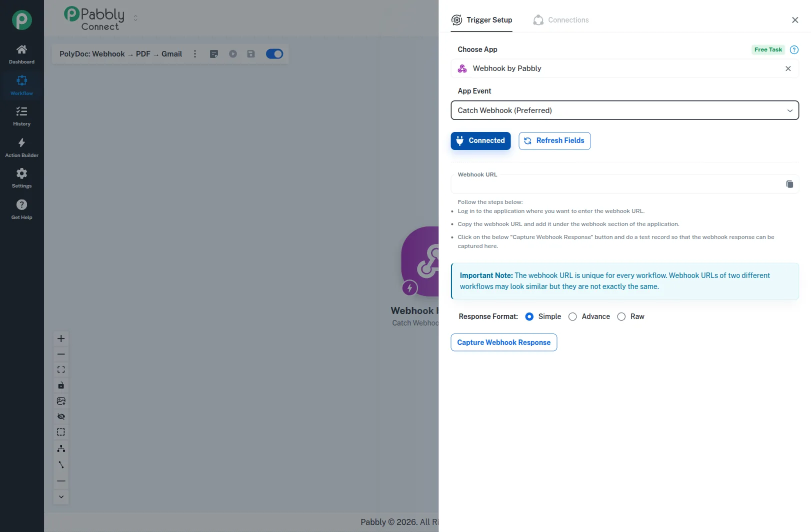Open the workflow three-dot menu
Screen dimensions: 811x532
tap(195, 54)
